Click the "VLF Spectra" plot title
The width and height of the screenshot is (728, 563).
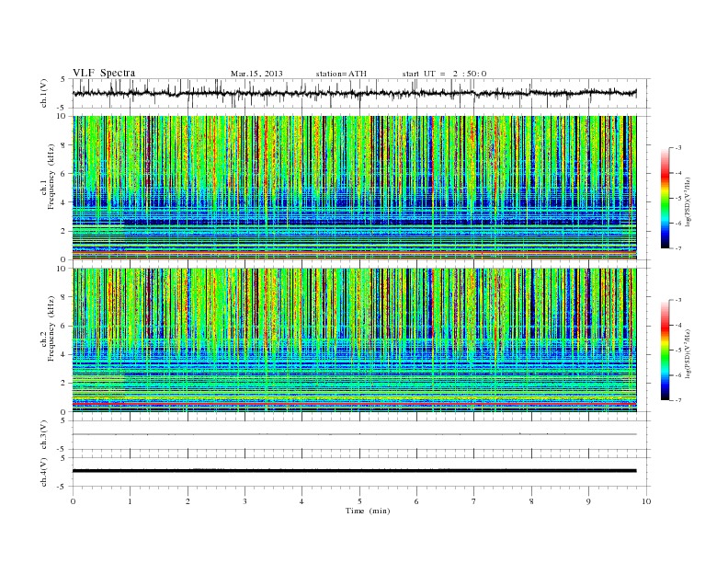click(x=104, y=73)
